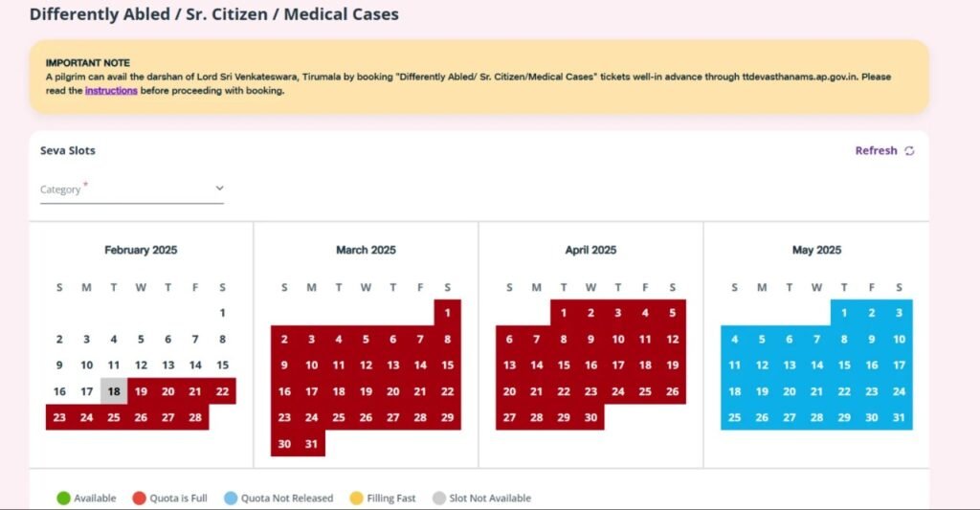The width and height of the screenshot is (980, 510).
Task: Select April 15 date cell
Action: (x=564, y=365)
